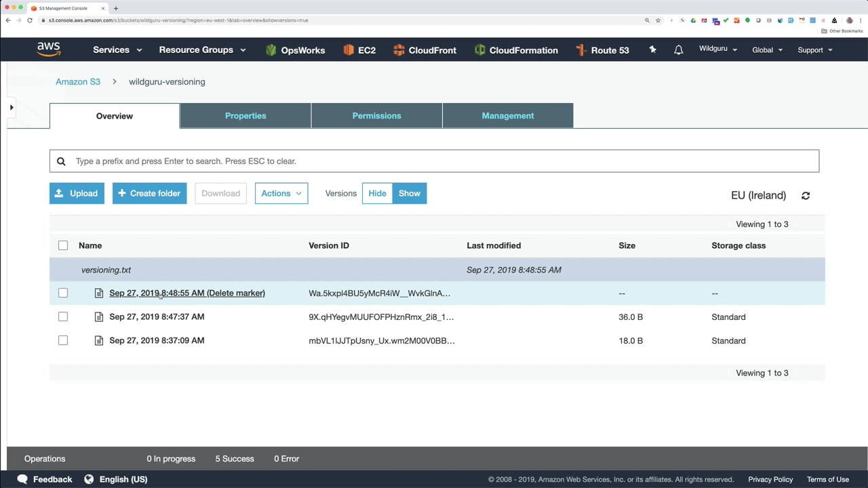
Task: Open the Sep 27, 2019 8:47:37 AM version
Action: (157, 317)
